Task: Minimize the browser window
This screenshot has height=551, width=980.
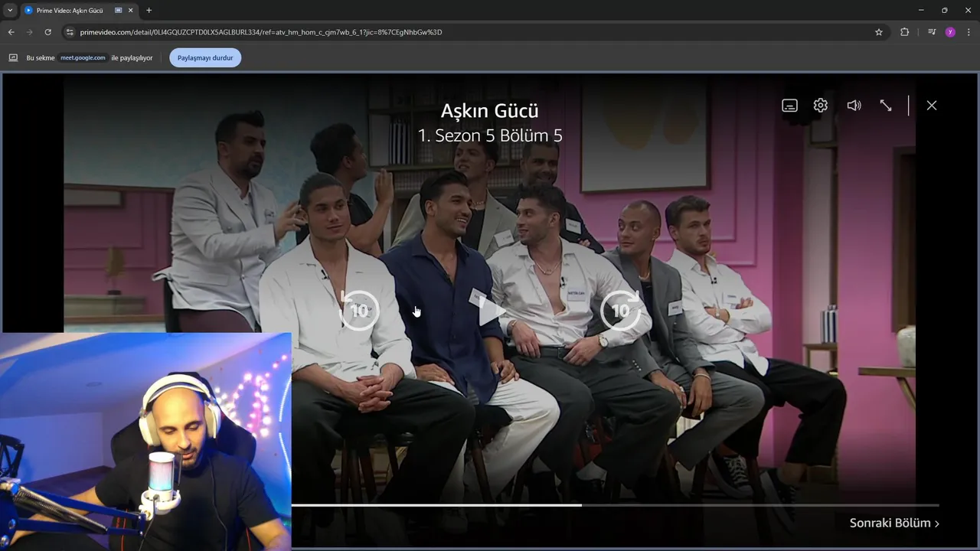Action: pyautogui.click(x=921, y=10)
